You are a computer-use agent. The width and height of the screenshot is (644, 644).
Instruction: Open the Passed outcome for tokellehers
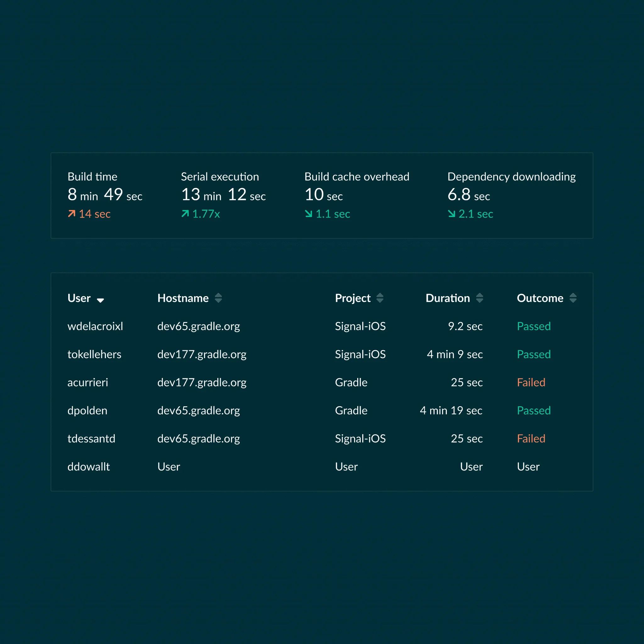pos(534,354)
